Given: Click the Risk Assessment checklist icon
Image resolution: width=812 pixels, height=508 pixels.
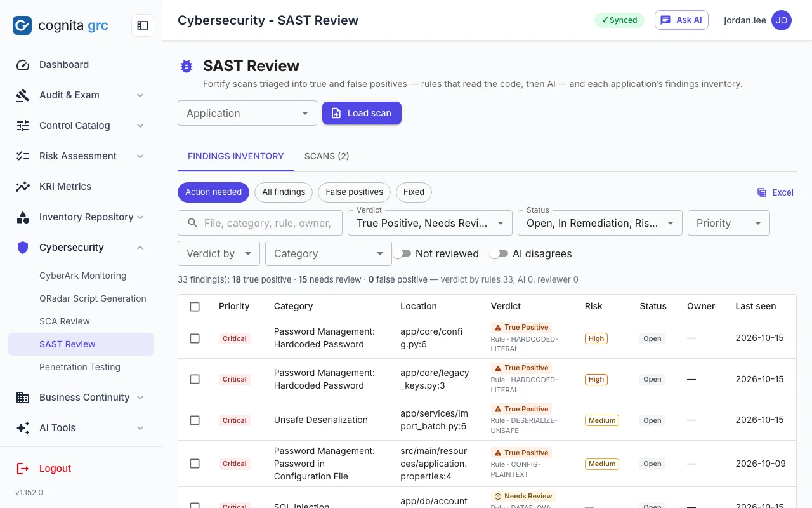Looking at the screenshot, I should tap(23, 156).
